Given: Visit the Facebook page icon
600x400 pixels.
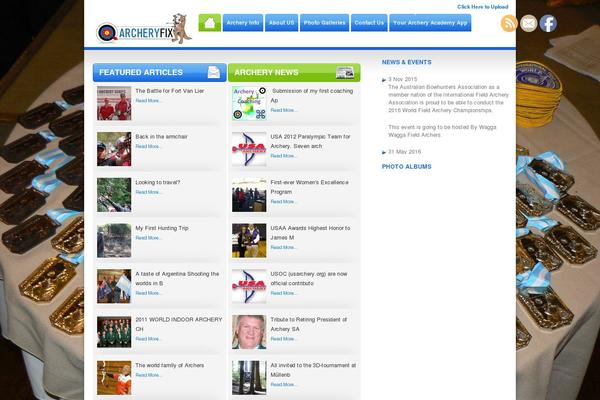Looking at the screenshot, I should tap(548, 23).
